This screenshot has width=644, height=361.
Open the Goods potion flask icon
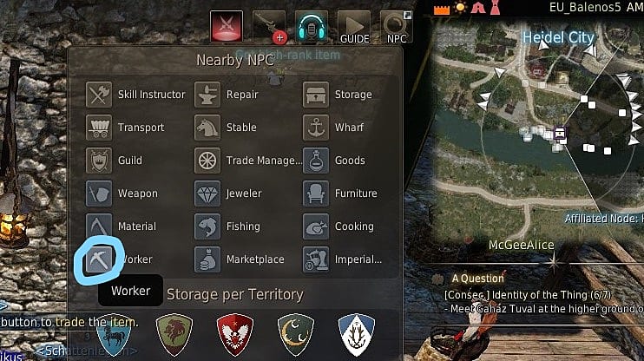(315, 161)
